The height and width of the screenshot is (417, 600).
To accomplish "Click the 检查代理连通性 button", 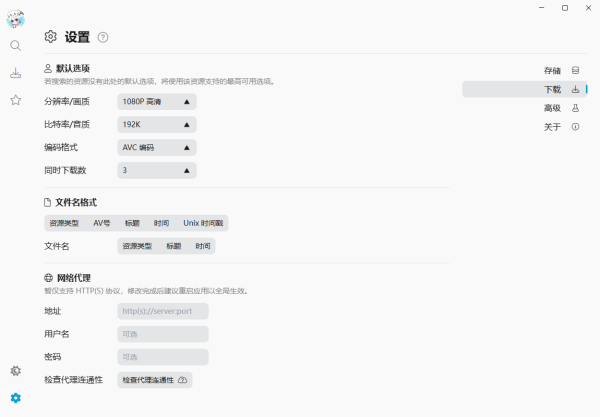I will (155, 380).
